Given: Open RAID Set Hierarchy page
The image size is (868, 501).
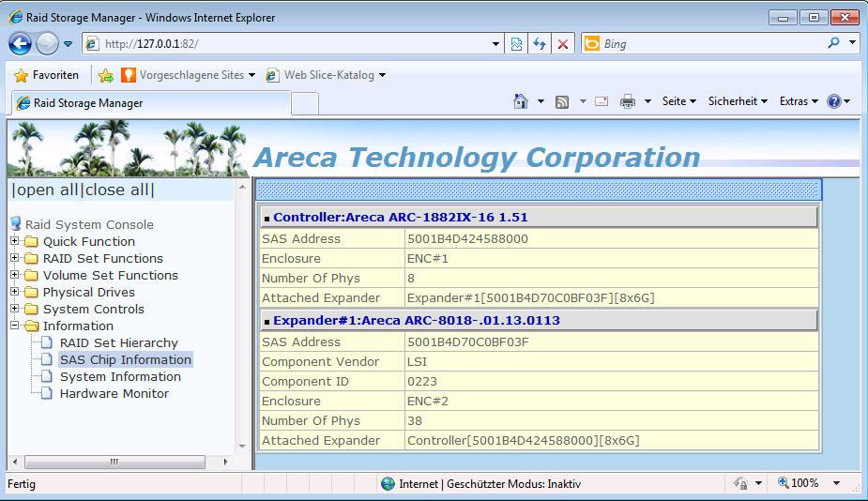Looking at the screenshot, I should point(119,342).
